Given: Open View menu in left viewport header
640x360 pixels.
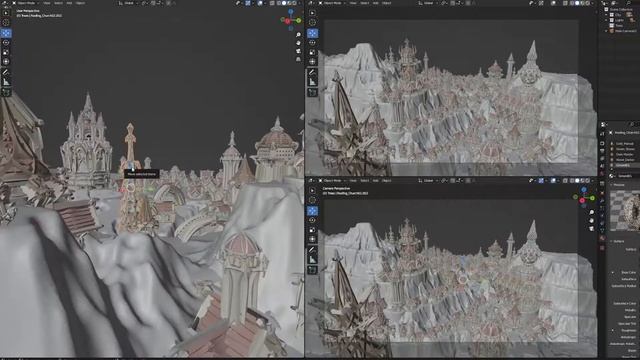Looking at the screenshot, I should click(x=47, y=3).
